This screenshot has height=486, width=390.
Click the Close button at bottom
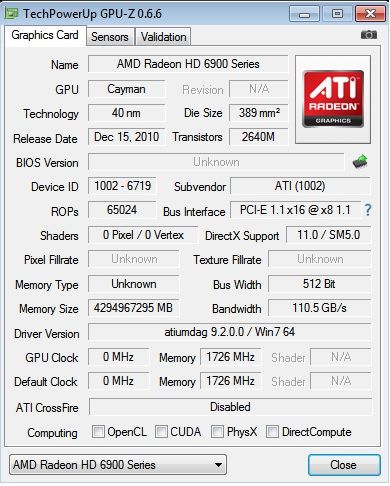[344, 465]
